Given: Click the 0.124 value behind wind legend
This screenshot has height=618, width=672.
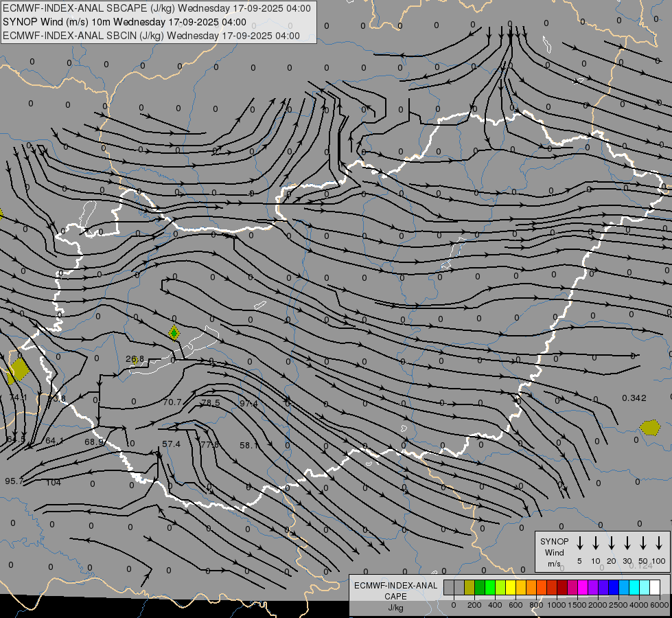Looking at the screenshot, I should 640,566.
